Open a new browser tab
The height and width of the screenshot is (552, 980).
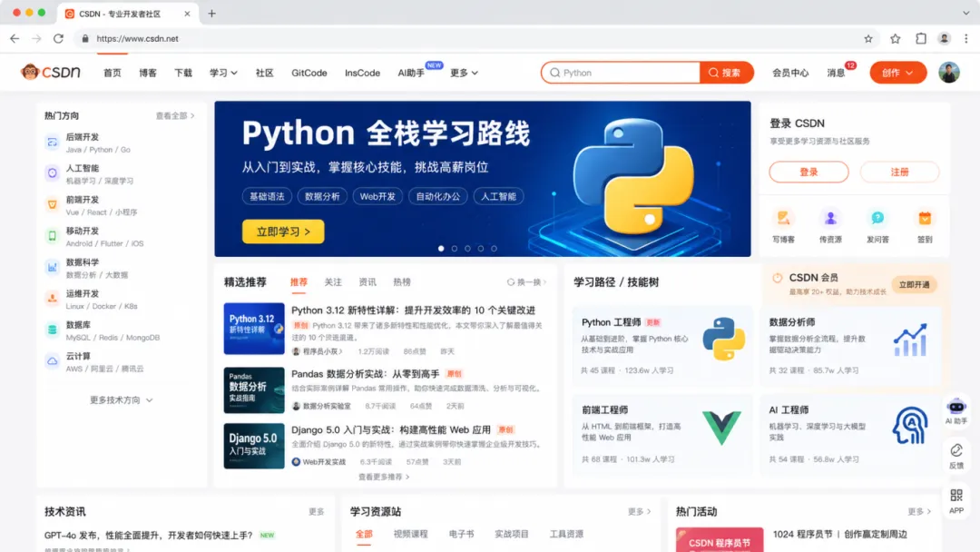pyautogui.click(x=211, y=13)
